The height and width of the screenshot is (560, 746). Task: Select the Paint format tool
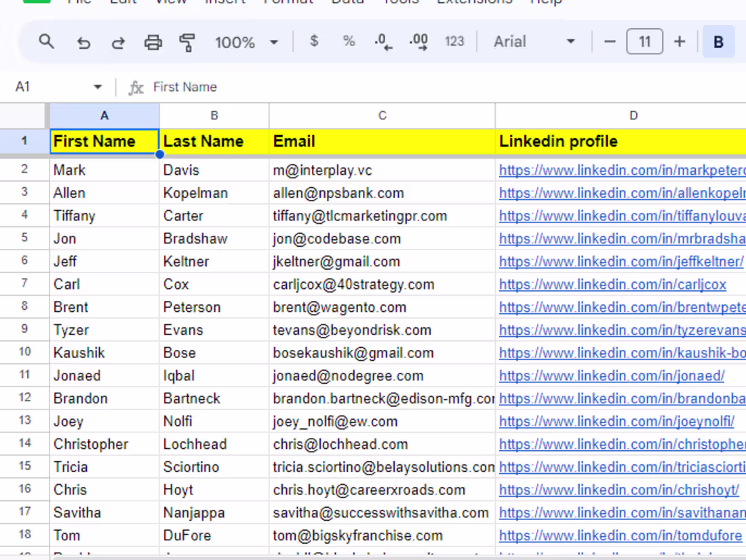tap(188, 41)
